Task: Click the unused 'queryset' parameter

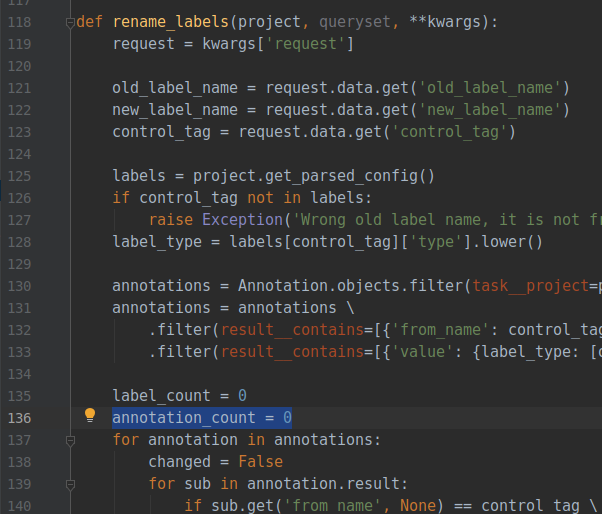Action: pyautogui.click(x=355, y=22)
